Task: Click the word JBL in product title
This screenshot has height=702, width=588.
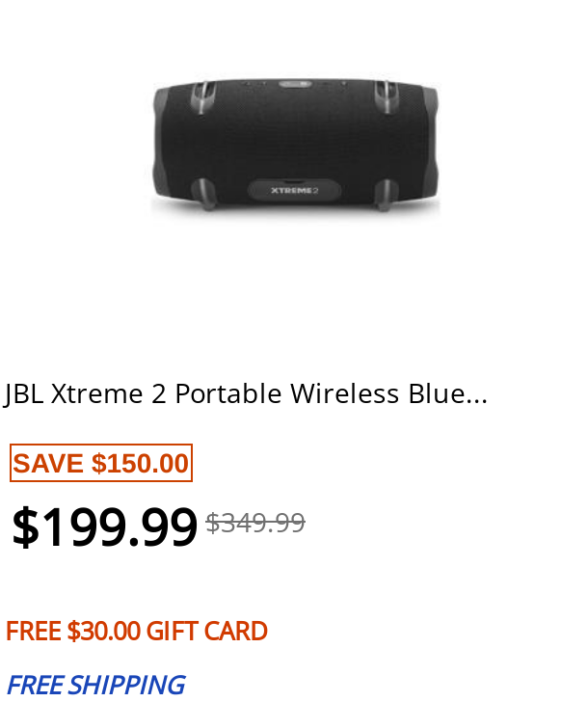Action: [x=23, y=394]
